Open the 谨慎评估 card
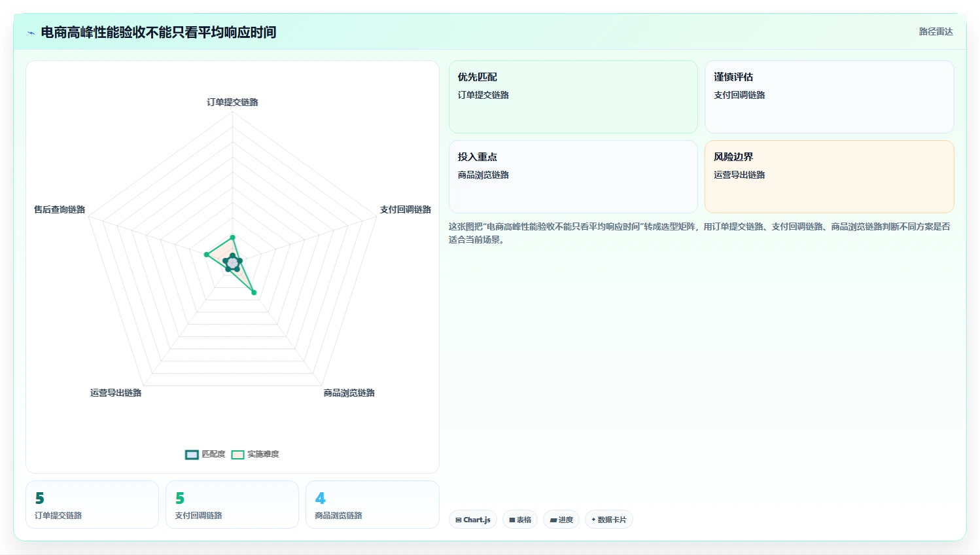The image size is (980, 555). tap(830, 97)
